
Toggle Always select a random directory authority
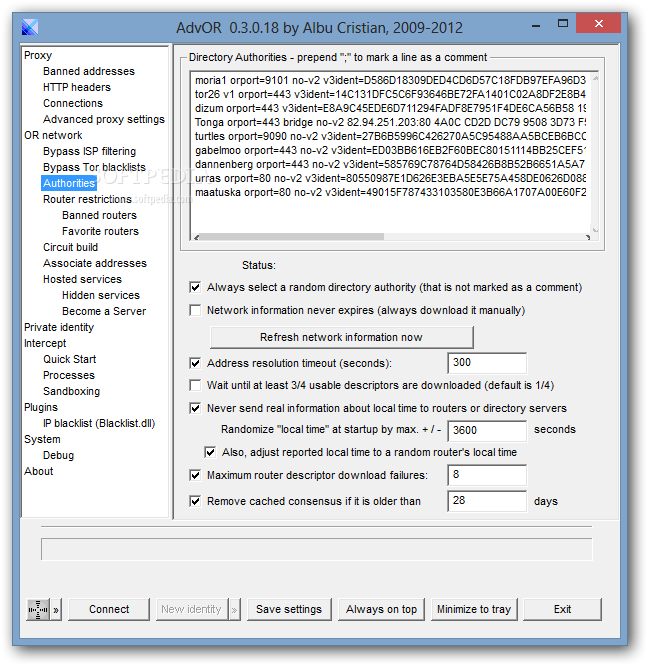click(195, 288)
